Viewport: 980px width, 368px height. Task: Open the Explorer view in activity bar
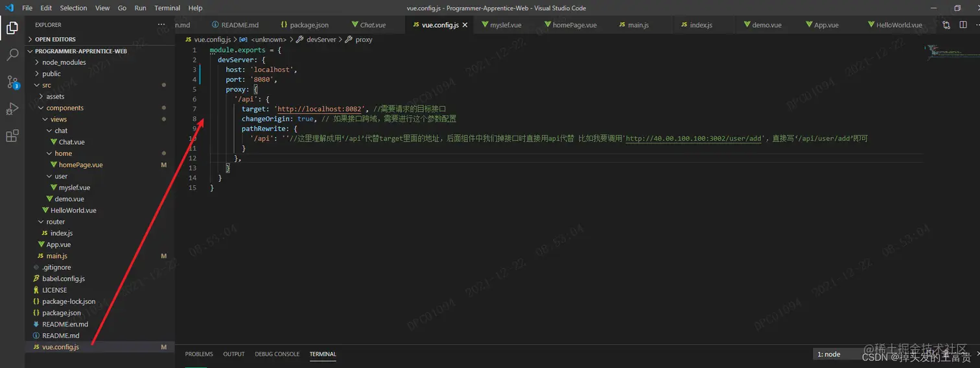(12, 27)
